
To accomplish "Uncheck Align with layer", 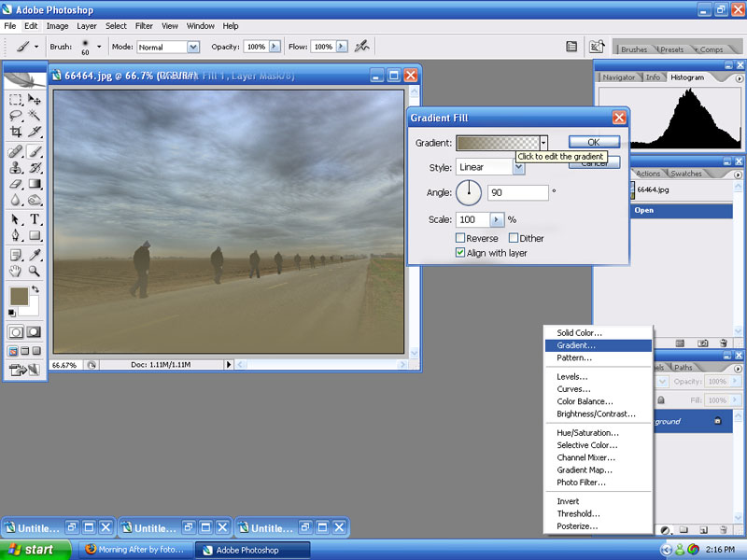I will pos(460,252).
